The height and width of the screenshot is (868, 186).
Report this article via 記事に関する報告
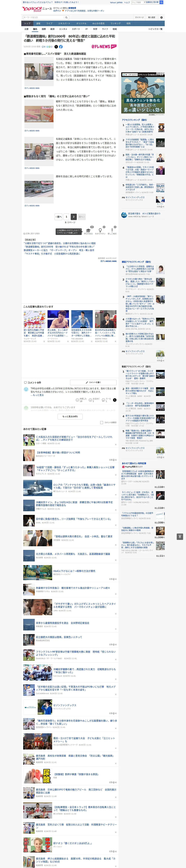pyautogui.click(x=31, y=233)
